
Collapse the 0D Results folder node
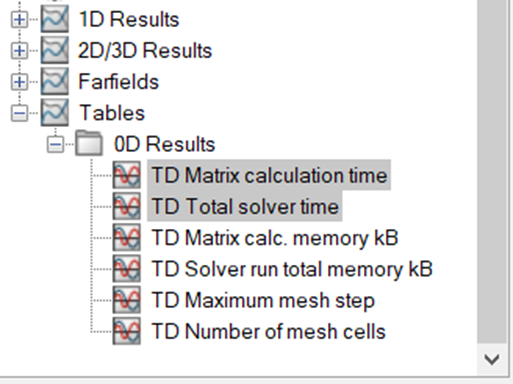55,145
